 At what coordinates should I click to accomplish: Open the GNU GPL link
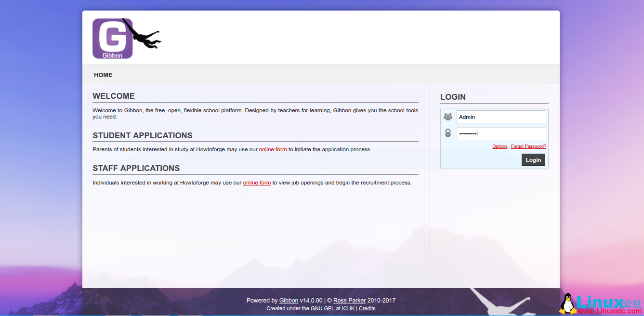pos(322,308)
